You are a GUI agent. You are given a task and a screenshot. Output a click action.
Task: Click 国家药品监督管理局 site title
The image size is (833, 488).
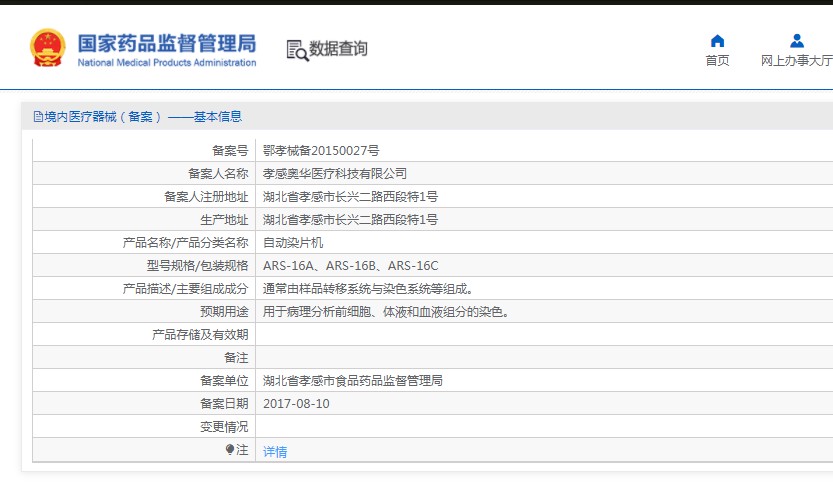tap(167, 44)
